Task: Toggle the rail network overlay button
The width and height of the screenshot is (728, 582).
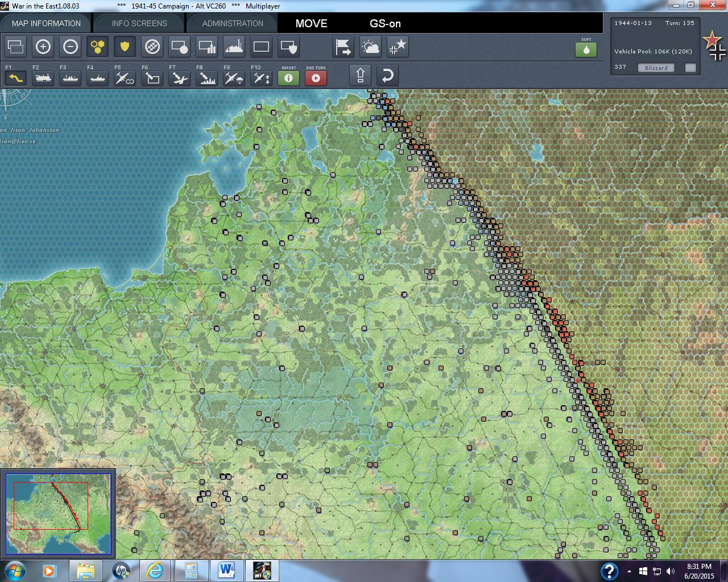Action: click(152, 47)
